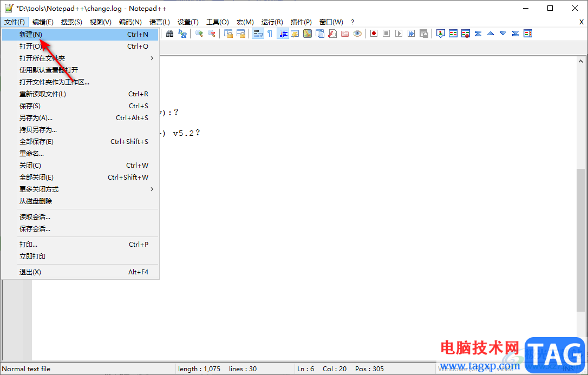Select 拷贝另存为... menu entry
The image size is (588, 375).
pyautogui.click(x=80, y=130)
